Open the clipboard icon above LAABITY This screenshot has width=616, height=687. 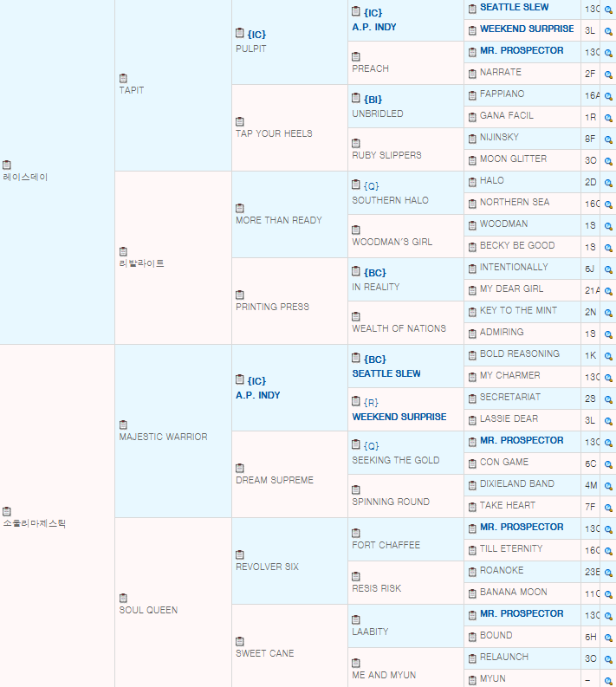[x=356, y=619]
